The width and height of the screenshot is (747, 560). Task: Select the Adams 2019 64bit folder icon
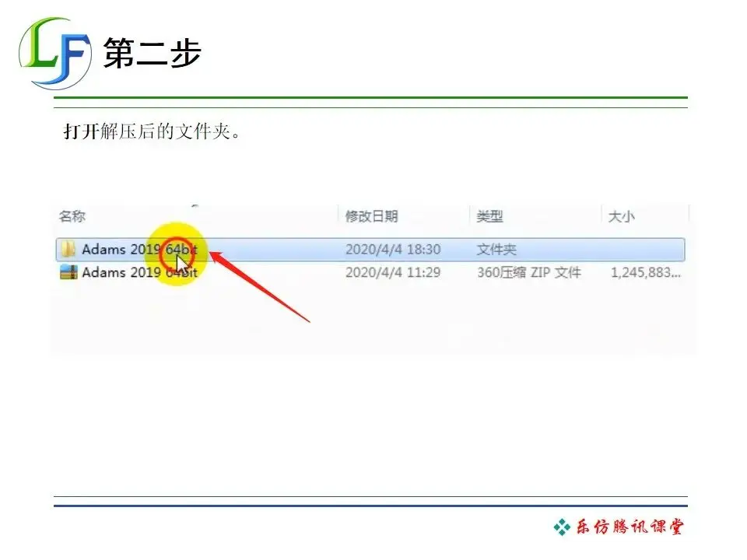click(x=68, y=249)
